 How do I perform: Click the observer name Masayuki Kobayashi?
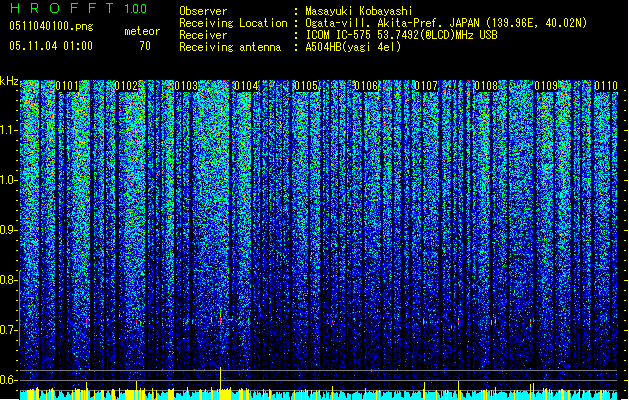coord(359,11)
